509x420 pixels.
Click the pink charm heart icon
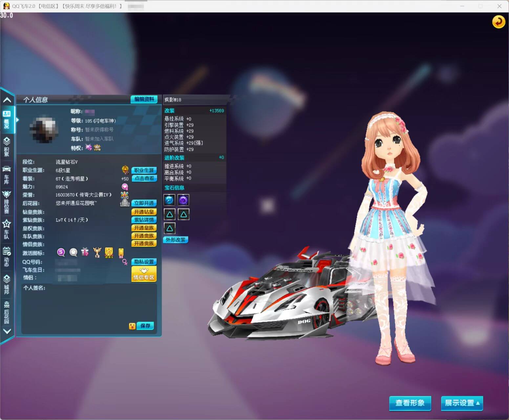(125, 187)
